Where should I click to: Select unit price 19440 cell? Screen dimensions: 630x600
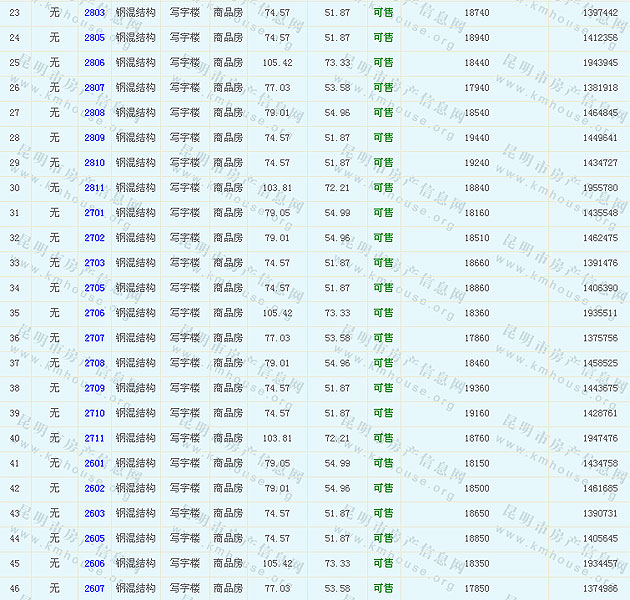[x=477, y=138]
